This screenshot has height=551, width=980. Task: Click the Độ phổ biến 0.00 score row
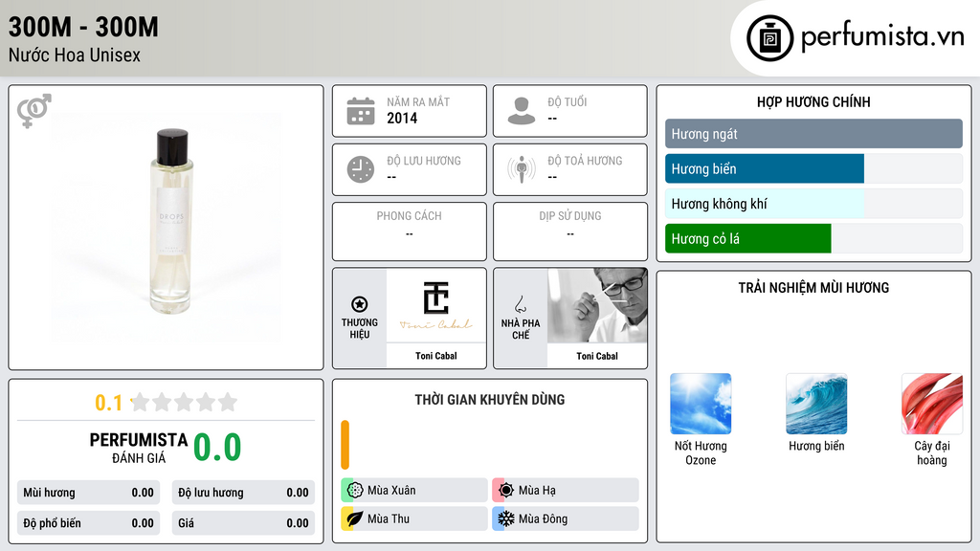tap(89, 523)
